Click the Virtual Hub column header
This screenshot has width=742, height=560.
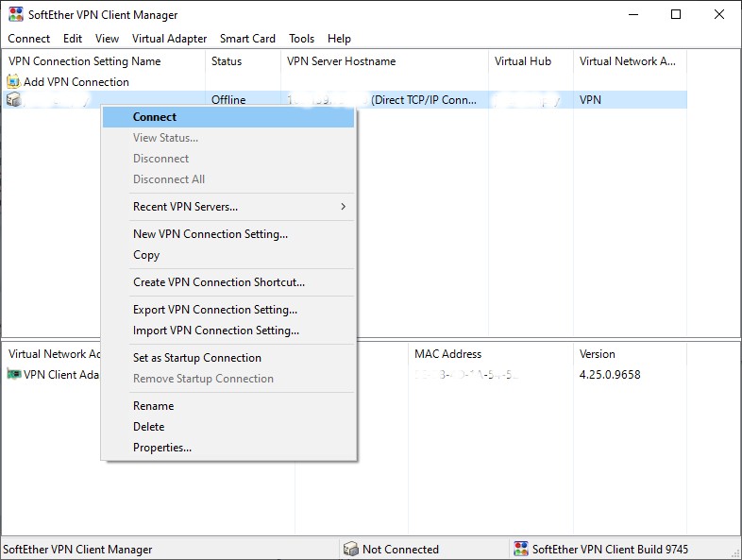pyautogui.click(x=531, y=61)
